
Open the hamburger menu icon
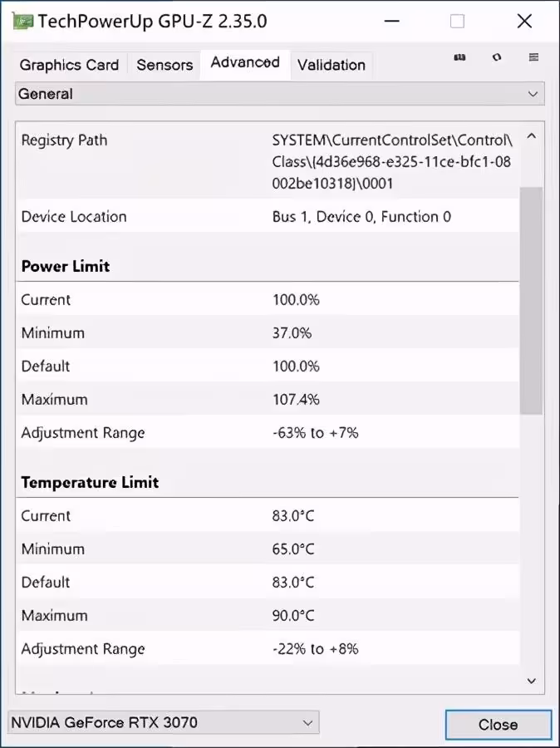[533, 57]
